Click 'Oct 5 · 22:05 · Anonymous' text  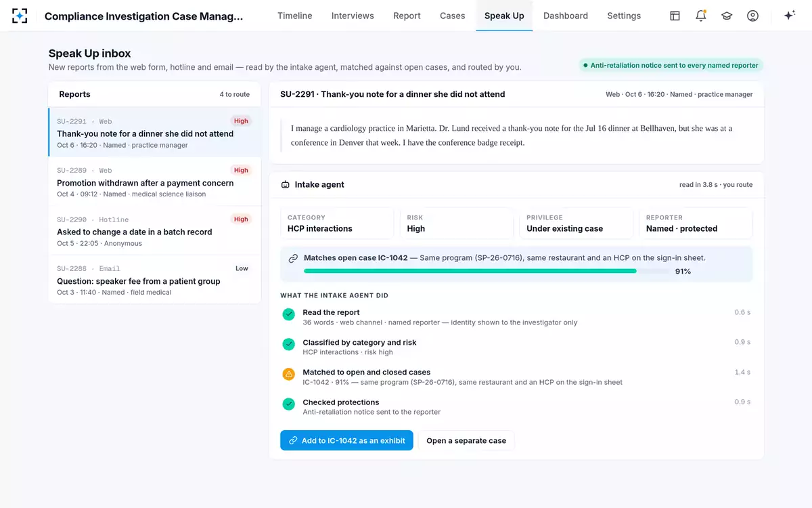tap(99, 243)
